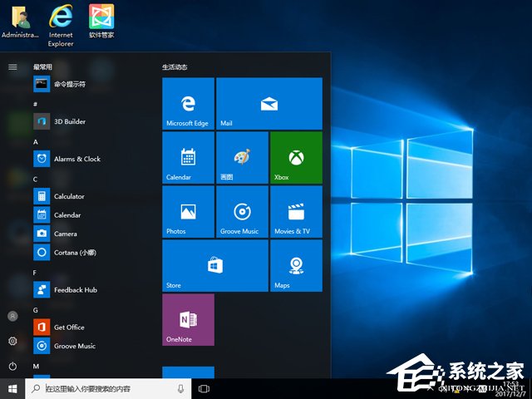
Task: Launch the purple OneNote tile
Action: 188,319
